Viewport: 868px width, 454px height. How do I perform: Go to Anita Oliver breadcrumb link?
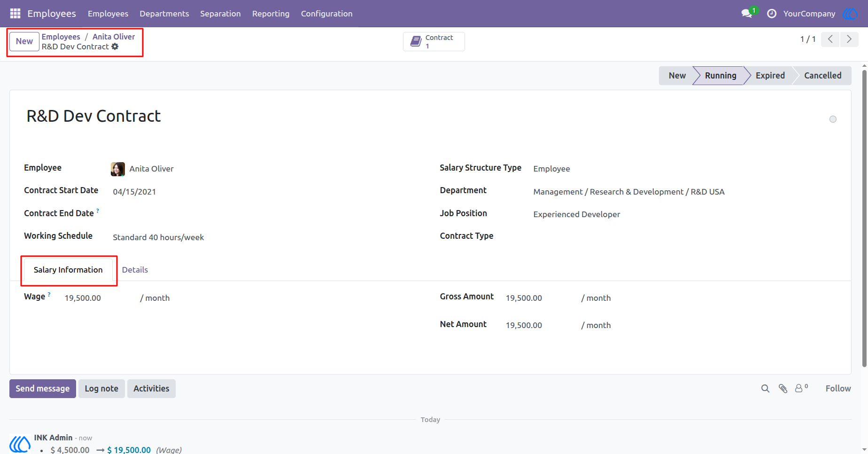(x=114, y=37)
